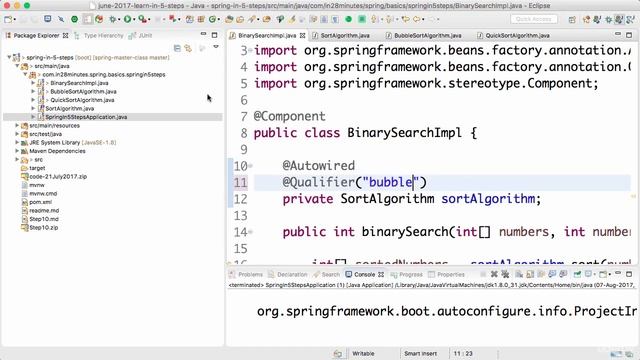640x360 pixels.
Task: Click Collapse All in Package Explorer
Action: (177, 48)
